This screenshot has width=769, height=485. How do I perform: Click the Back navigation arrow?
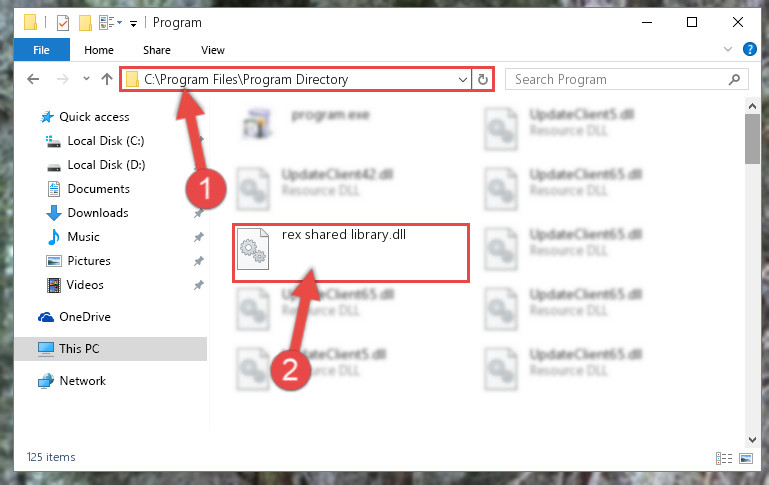33,79
